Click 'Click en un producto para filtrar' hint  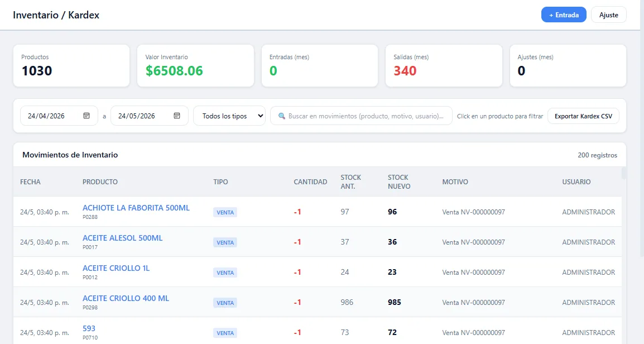click(500, 116)
